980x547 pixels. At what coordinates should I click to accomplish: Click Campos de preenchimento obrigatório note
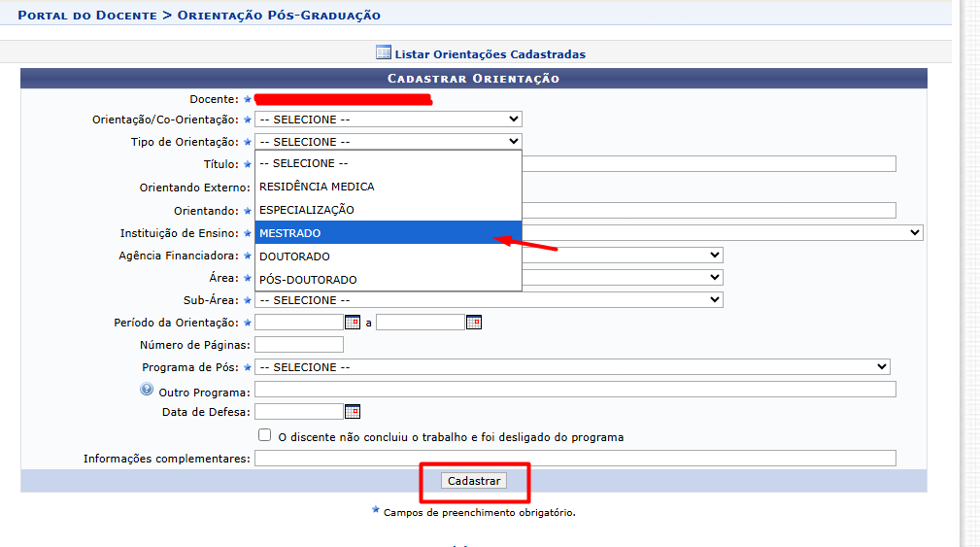point(480,513)
